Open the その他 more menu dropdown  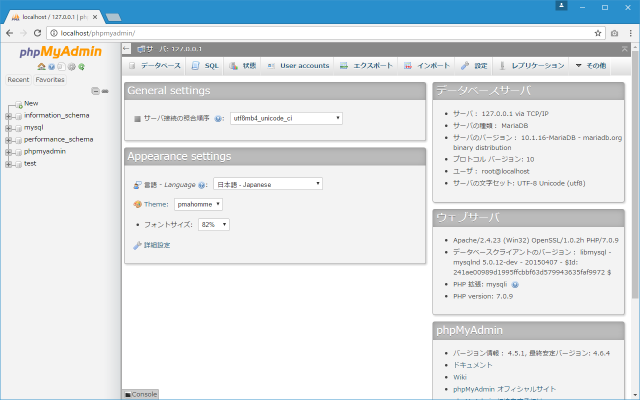point(590,66)
